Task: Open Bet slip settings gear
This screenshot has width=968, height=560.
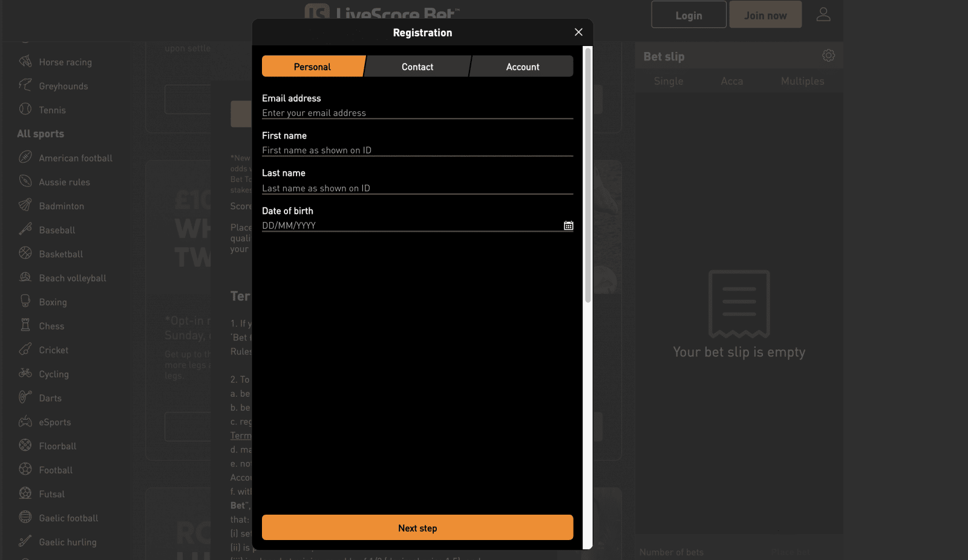Action: point(828,56)
